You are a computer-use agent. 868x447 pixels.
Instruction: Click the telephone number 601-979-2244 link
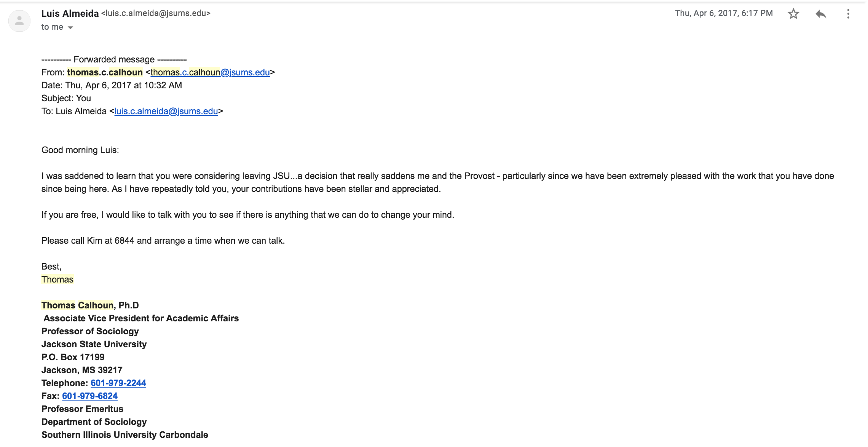(x=118, y=383)
